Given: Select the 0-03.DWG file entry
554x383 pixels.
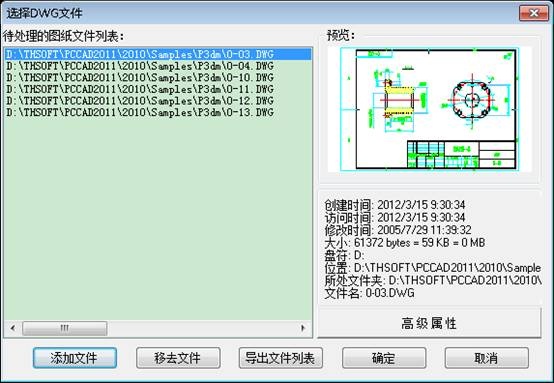Looking at the screenshot, I should tap(158, 54).
